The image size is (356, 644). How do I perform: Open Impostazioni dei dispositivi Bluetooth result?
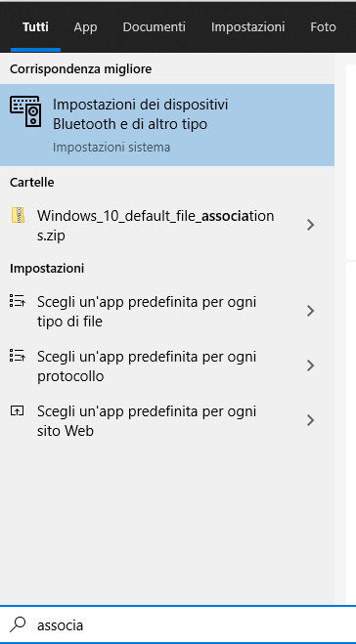(167, 125)
